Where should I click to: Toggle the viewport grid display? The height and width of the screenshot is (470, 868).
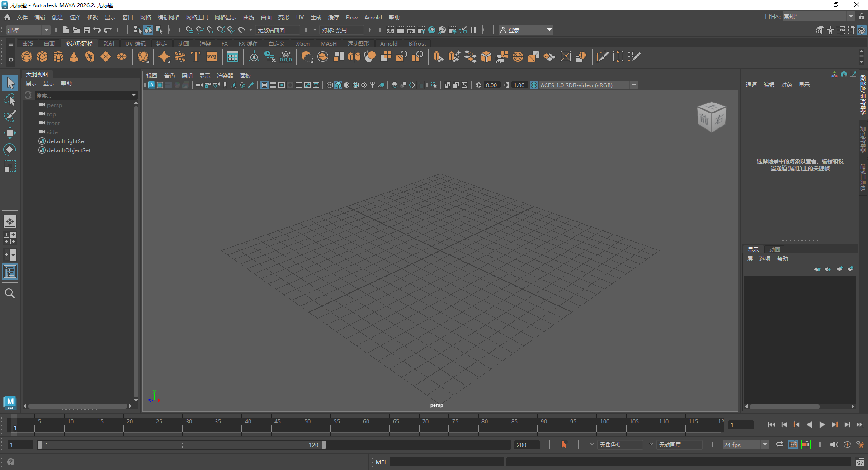pyautogui.click(x=264, y=85)
